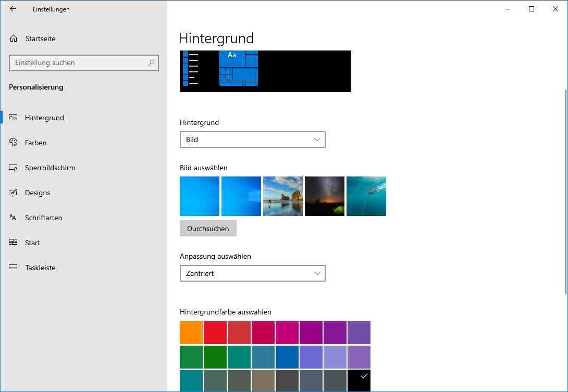The height and width of the screenshot is (392, 568).
Task: Click the back arrow icon
Action: (x=13, y=9)
